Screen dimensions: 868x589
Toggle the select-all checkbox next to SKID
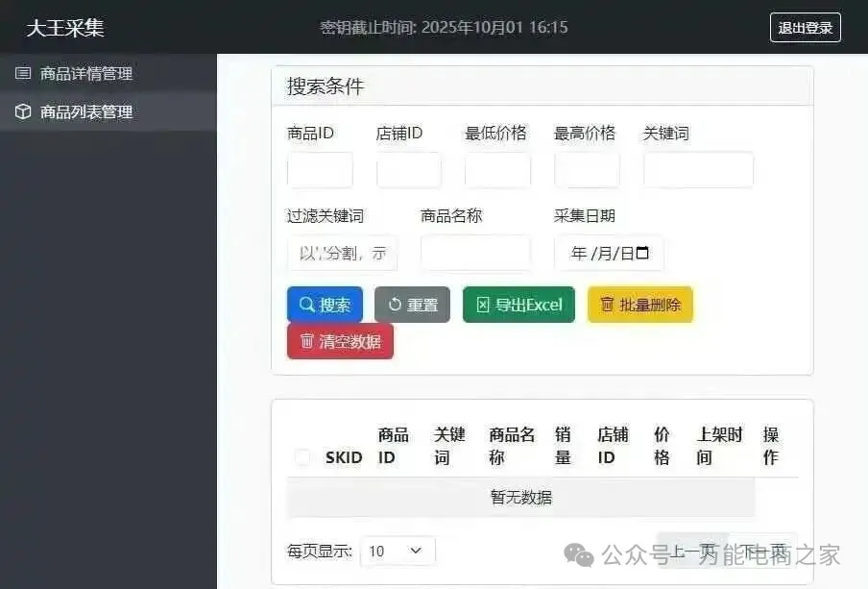[302, 457]
